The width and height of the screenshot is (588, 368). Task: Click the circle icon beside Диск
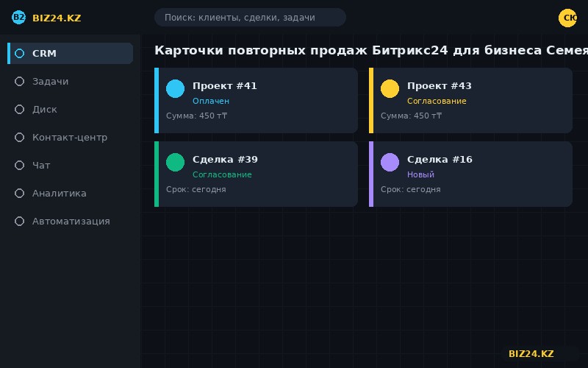pyautogui.click(x=20, y=109)
